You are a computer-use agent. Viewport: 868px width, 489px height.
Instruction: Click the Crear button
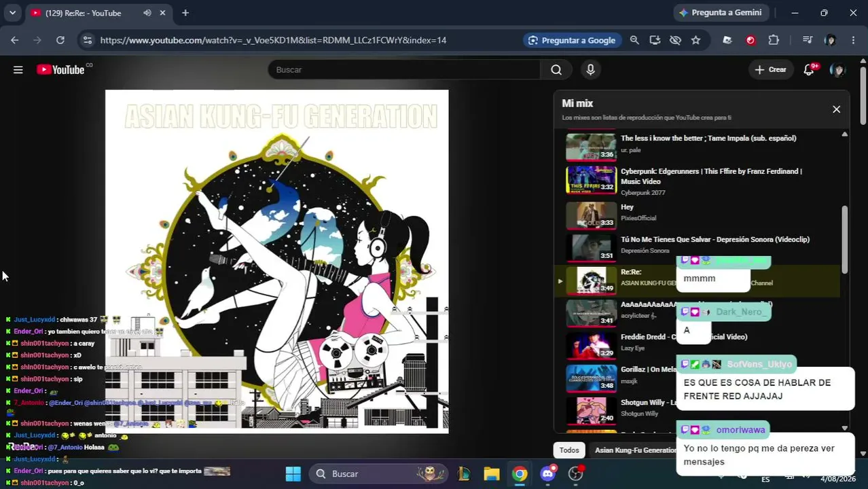click(770, 69)
